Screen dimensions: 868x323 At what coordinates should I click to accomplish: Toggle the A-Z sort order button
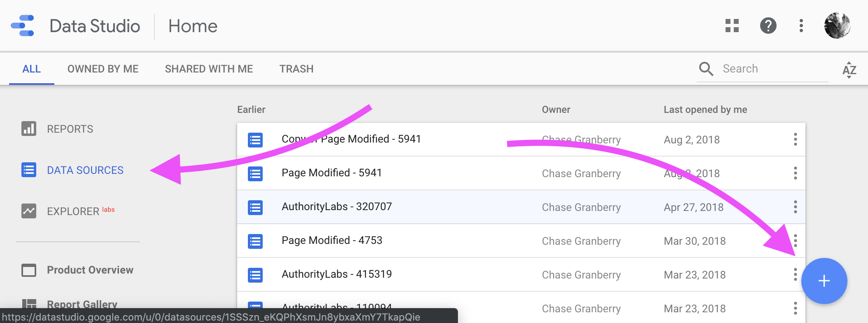tap(849, 70)
